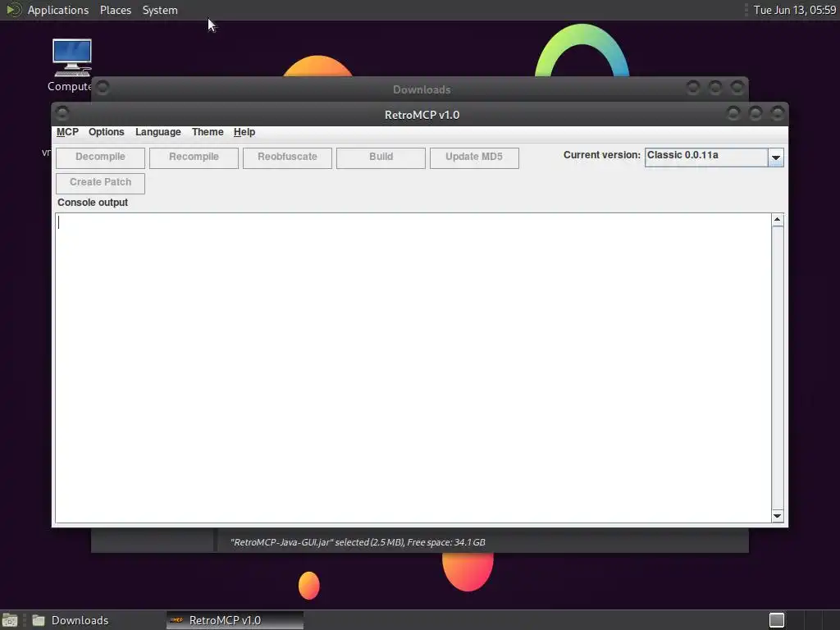Image resolution: width=840 pixels, height=630 pixels.
Task: Open the Theme menu
Action: (208, 132)
